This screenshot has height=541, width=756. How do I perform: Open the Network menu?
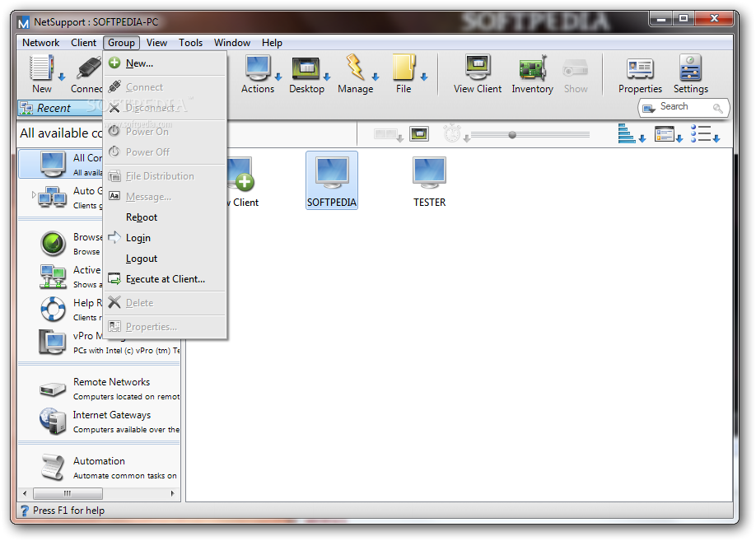40,43
